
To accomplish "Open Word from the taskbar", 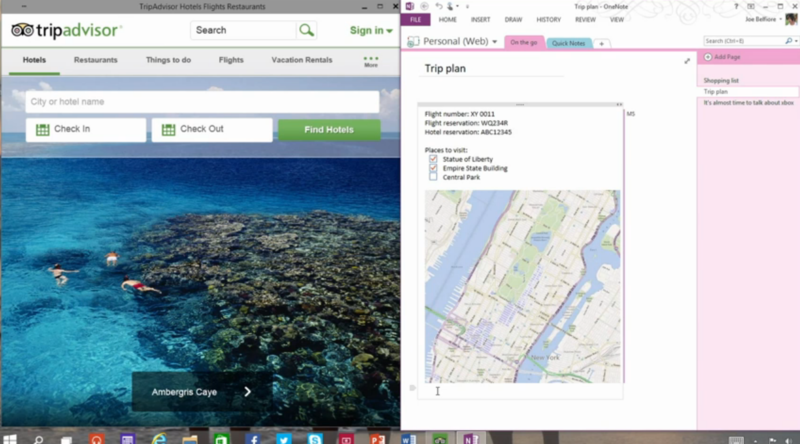I will point(408,439).
